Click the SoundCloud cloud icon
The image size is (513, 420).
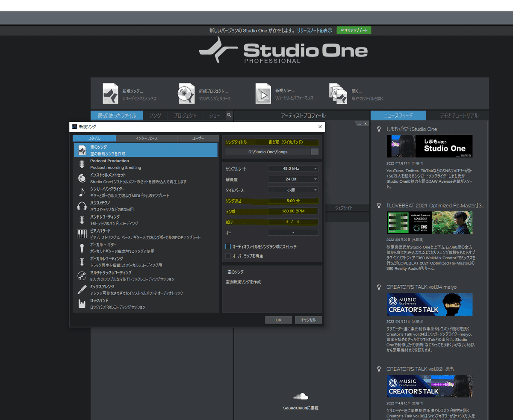tap(301, 396)
